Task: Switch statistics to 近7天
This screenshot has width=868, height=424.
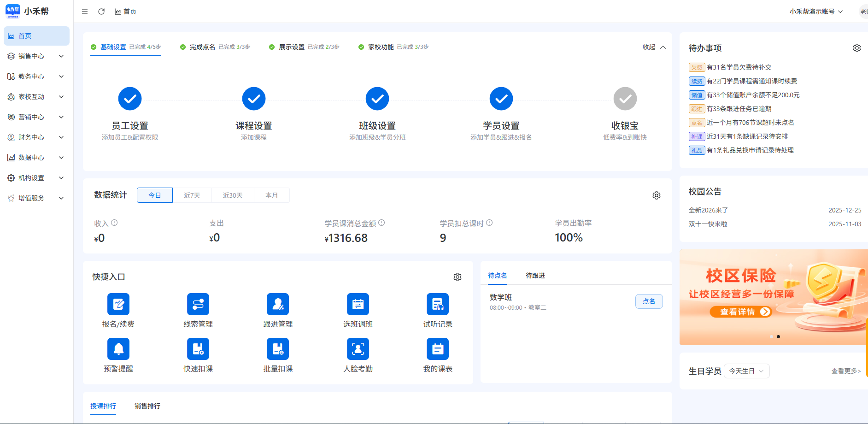Action: [x=192, y=195]
